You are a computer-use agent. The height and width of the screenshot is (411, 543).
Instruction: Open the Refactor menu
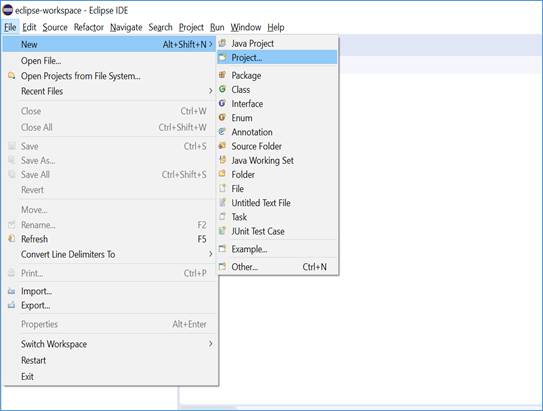pos(89,27)
